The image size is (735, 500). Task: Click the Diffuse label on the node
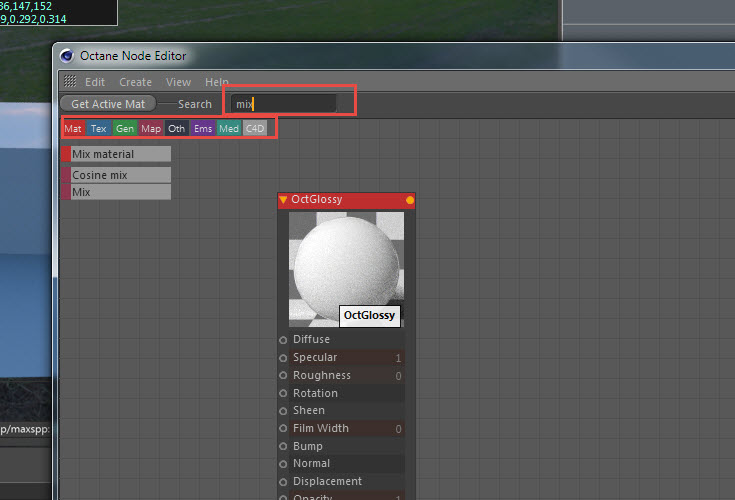311,339
